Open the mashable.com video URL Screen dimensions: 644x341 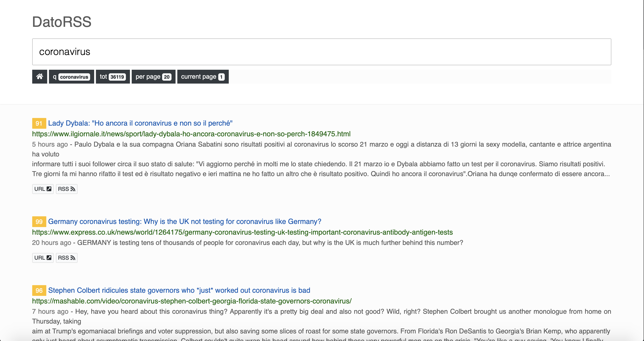pos(192,301)
